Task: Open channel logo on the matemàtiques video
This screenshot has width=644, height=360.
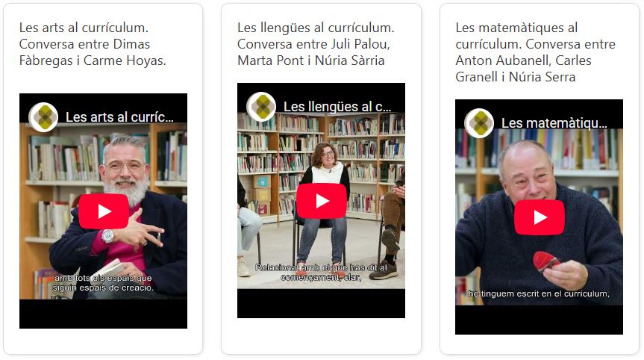Action: coord(479,123)
